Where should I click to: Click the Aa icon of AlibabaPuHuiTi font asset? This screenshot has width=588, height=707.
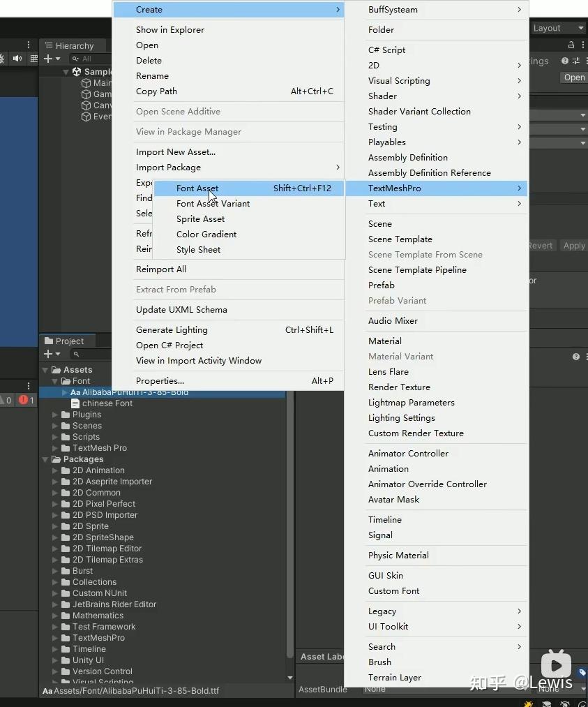[76, 392]
